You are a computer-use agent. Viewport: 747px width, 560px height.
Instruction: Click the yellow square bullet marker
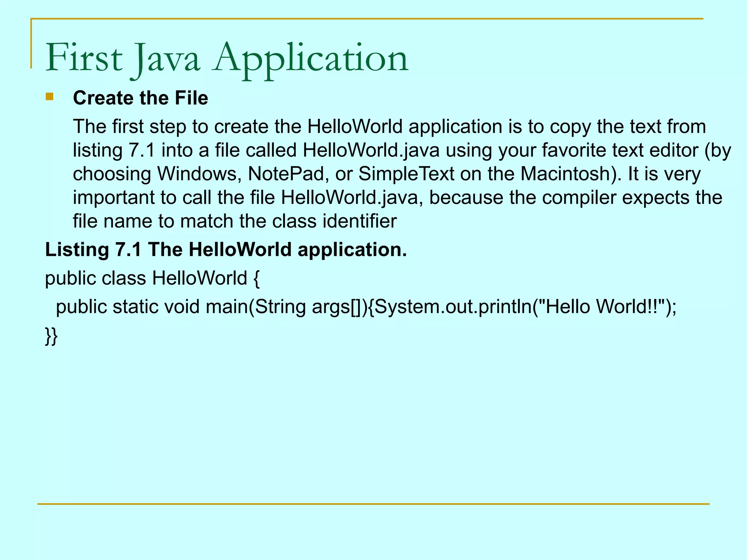pyautogui.click(x=50, y=97)
